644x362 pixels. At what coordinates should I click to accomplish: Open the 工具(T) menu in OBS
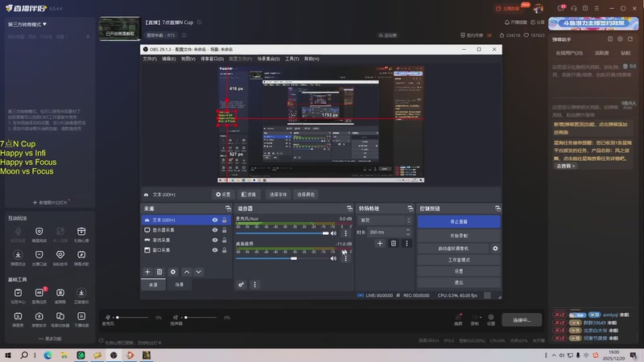pos(292,59)
